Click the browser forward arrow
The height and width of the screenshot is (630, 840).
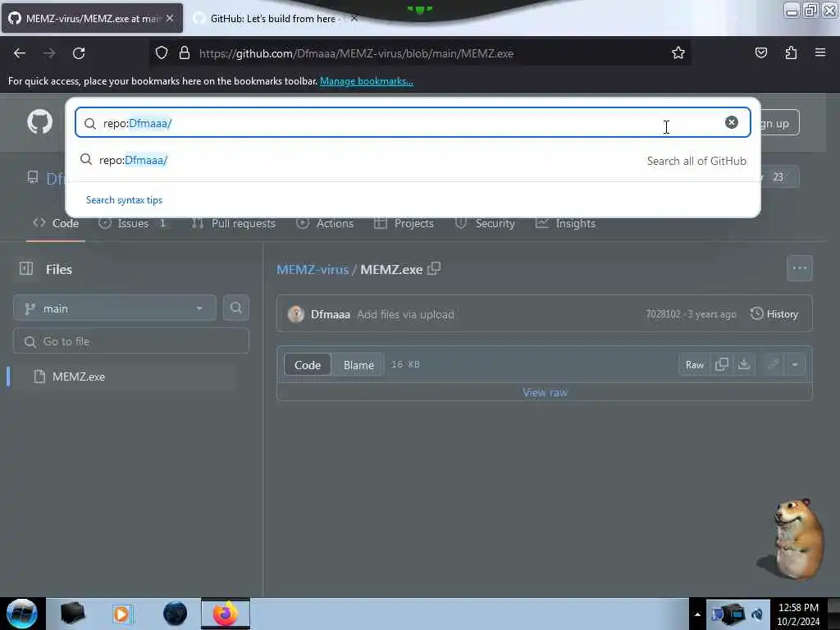coord(49,53)
